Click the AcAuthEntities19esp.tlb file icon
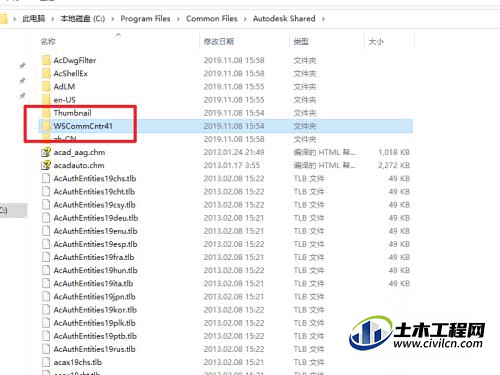 click(x=46, y=244)
